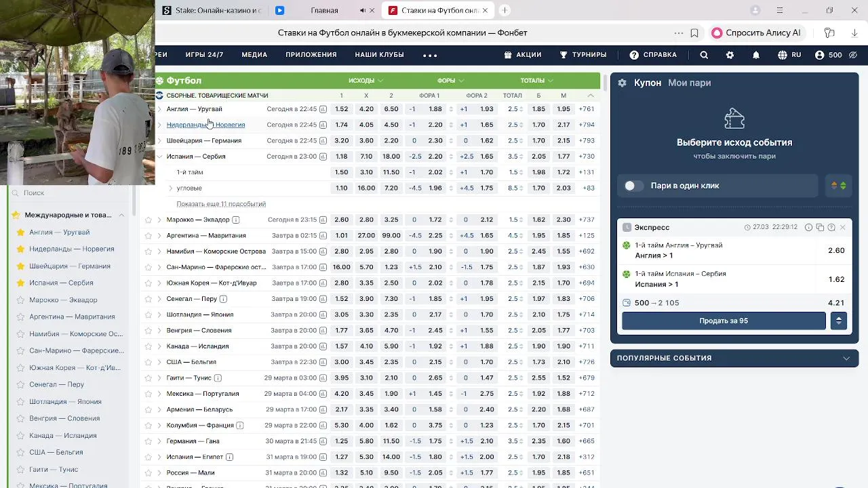
Task: Switch to Stake browser tab
Action: [x=212, y=10]
